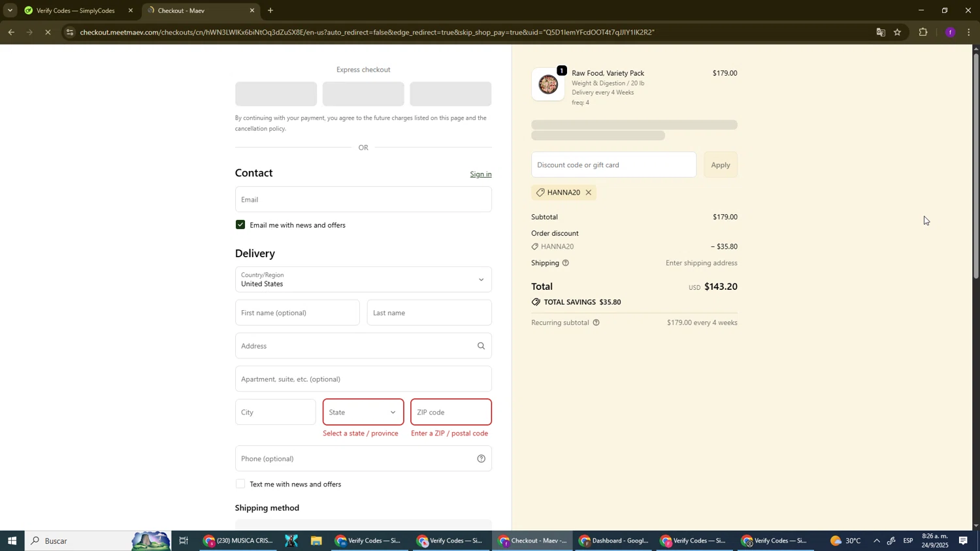This screenshot has width=980, height=551.
Task: Click the taskbar Buscar search box
Action: click(x=98, y=541)
